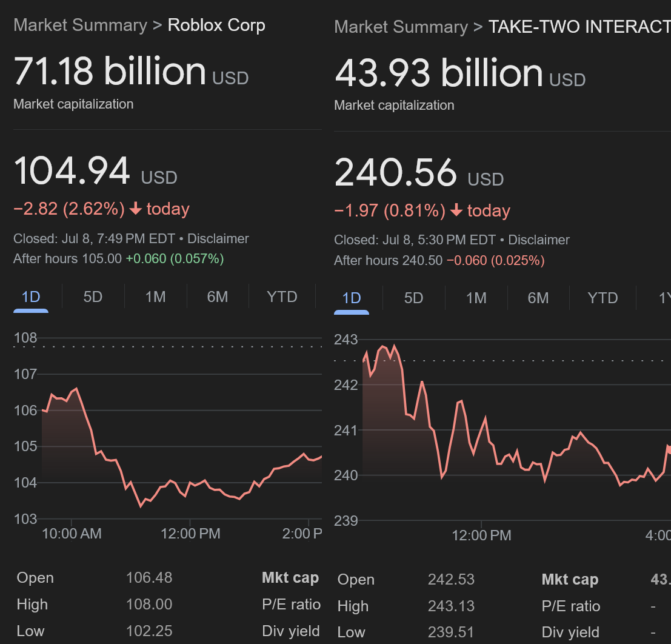This screenshot has height=644, width=671.
Task: Click 10:00 AM axis label on Roblox chart
Action: click(x=72, y=534)
